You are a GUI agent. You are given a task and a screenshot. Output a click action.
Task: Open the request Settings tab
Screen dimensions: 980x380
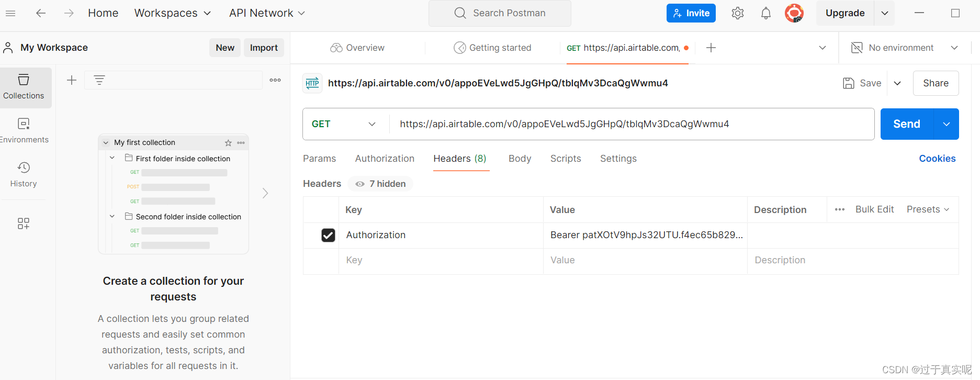click(618, 159)
